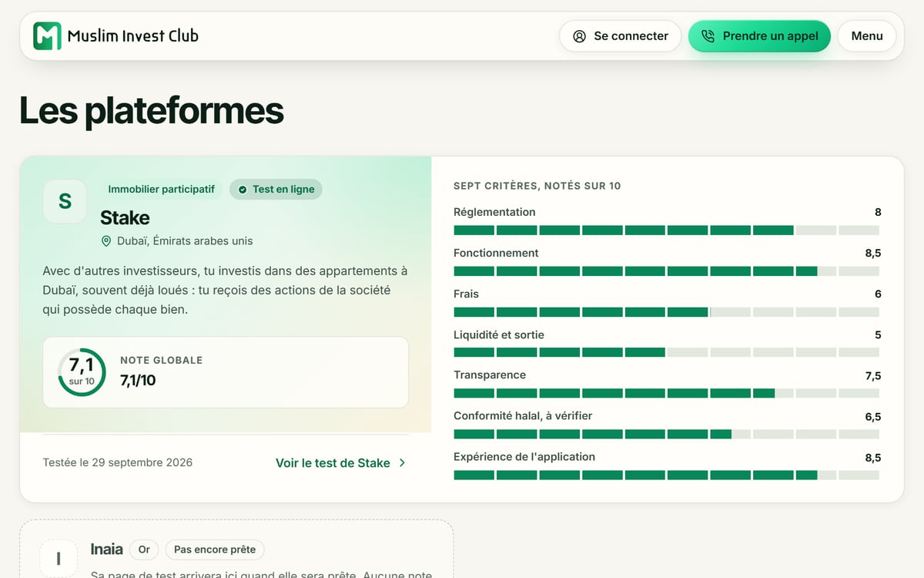The height and width of the screenshot is (578, 924).
Task: Click the Prendre un appel button
Action: [759, 36]
